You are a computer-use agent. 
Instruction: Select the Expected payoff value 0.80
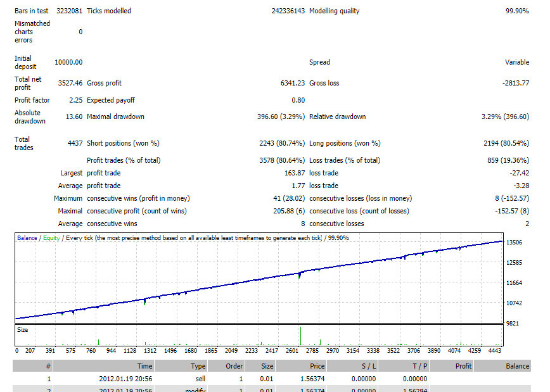(298, 100)
